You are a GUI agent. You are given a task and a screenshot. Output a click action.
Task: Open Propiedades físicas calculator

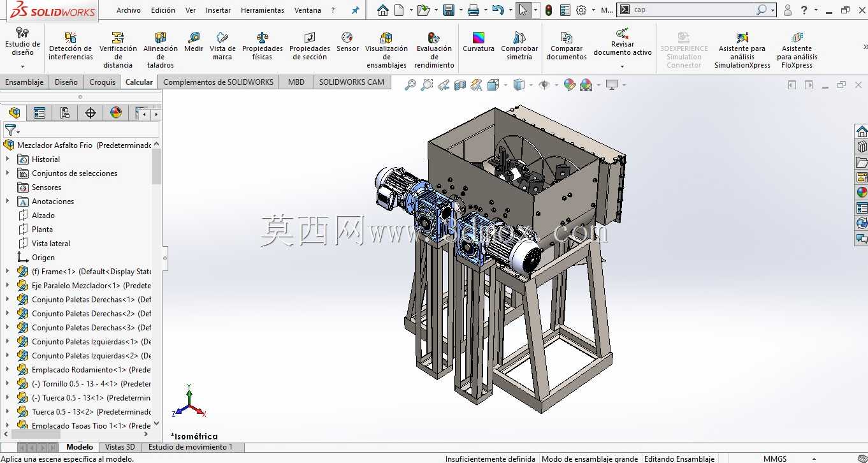262,47
